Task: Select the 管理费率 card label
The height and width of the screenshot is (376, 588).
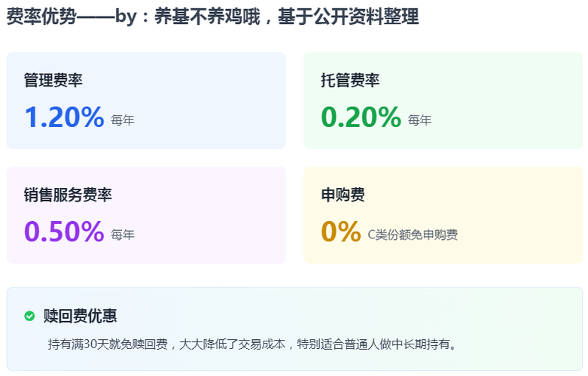Action: pos(53,80)
